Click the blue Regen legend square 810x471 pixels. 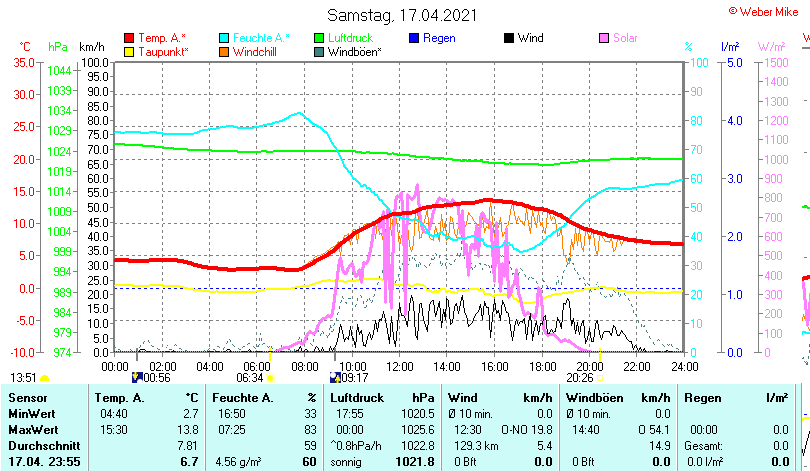pyautogui.click(x=414, y=38)
